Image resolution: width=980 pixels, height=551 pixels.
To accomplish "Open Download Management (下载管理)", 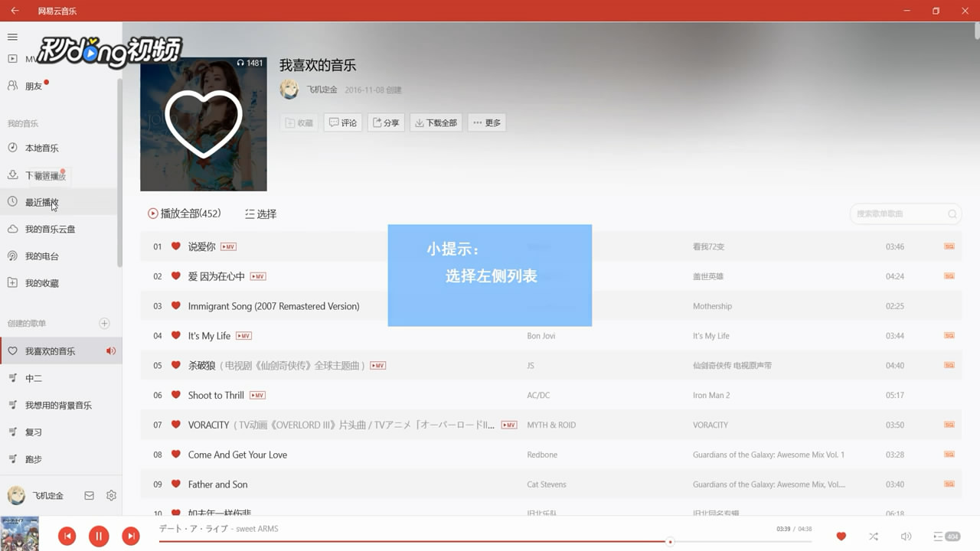I will 46,176.
